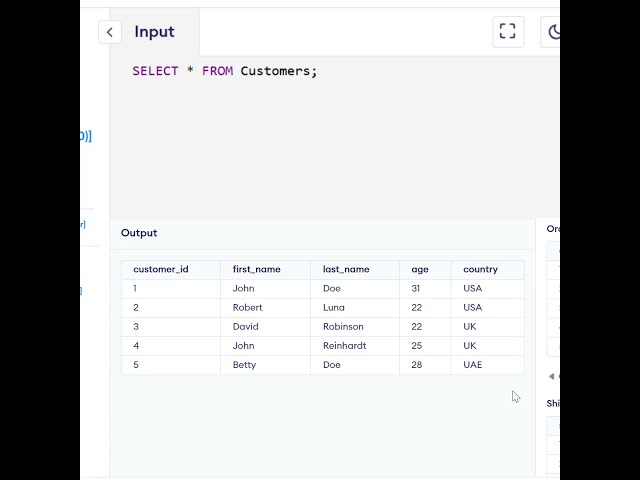Image resolution: width=640 pixels, height=480 pixels.
Task: Click the SELECT keyword in the query
Action: (155, 71)
